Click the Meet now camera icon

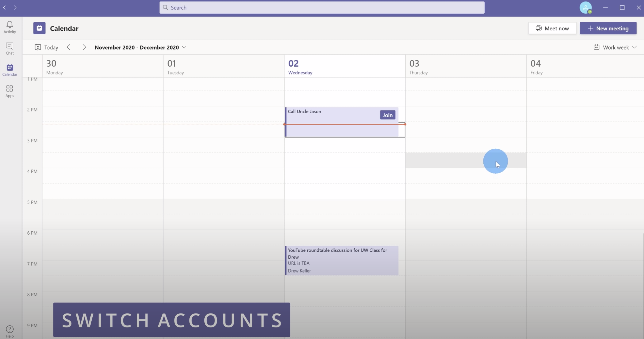[x=538, y=28]
